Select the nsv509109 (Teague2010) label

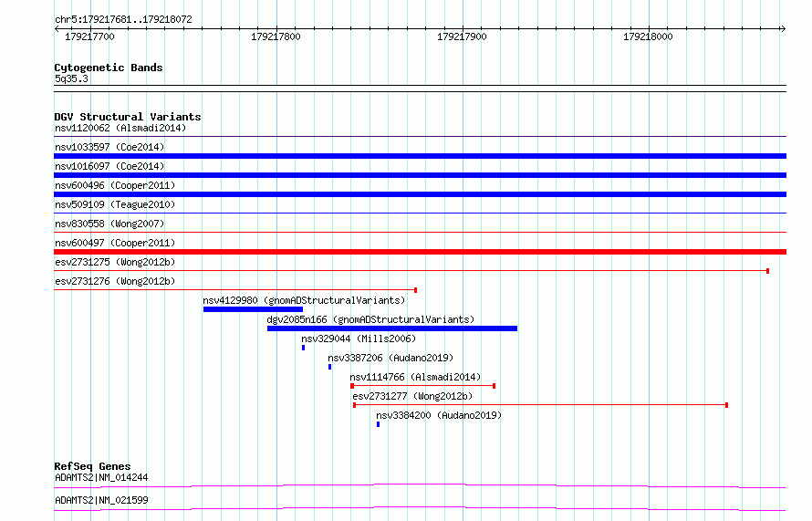(115, 204)
